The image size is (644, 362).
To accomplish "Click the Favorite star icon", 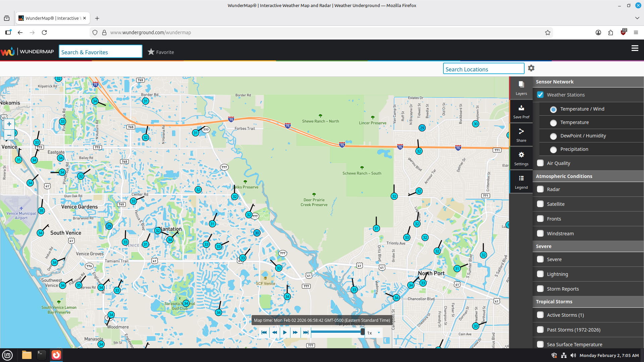I will tap(151, 52).
